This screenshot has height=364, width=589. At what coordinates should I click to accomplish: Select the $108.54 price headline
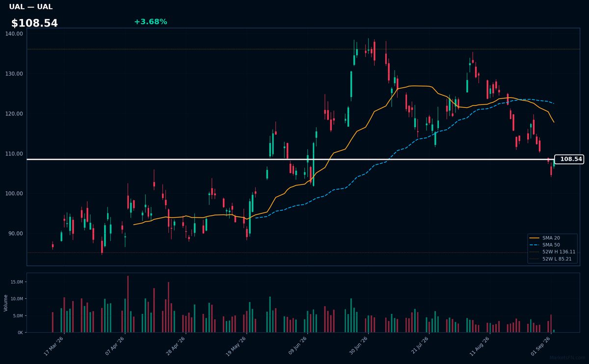click(x=34, y=23)
